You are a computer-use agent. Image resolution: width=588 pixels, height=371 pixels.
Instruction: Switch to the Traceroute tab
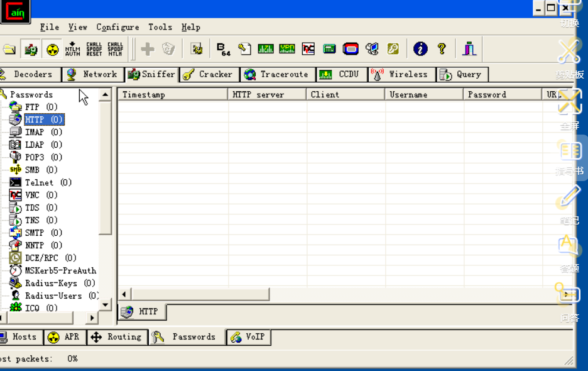[x=278, y=74]
